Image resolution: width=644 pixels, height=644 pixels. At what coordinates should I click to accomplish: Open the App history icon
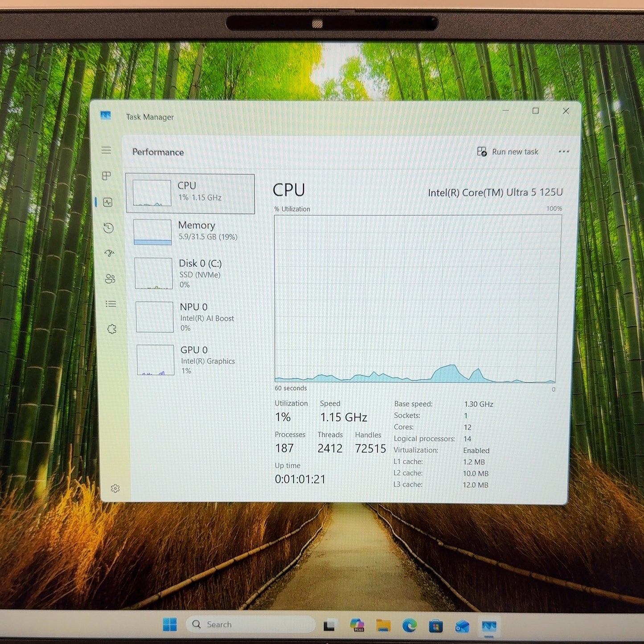(109, 228)
